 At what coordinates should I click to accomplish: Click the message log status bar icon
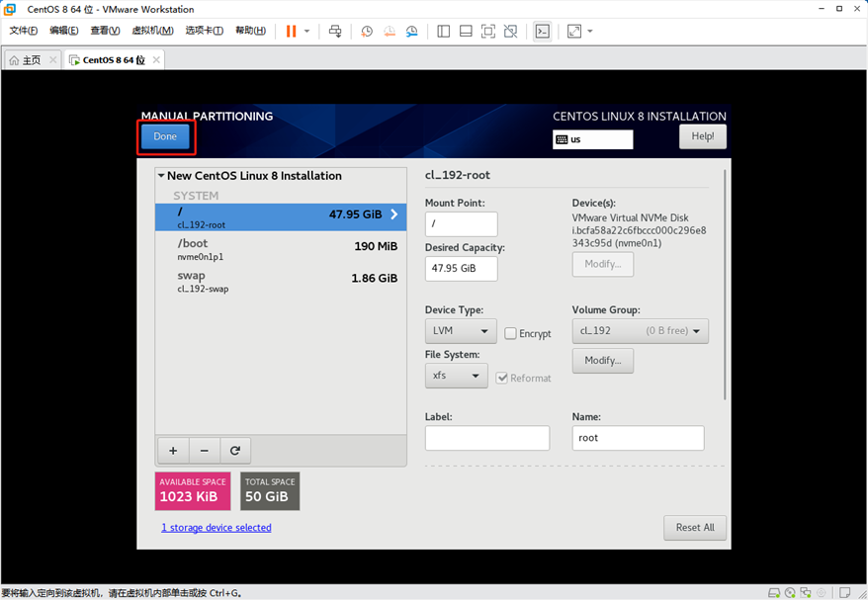844,593
